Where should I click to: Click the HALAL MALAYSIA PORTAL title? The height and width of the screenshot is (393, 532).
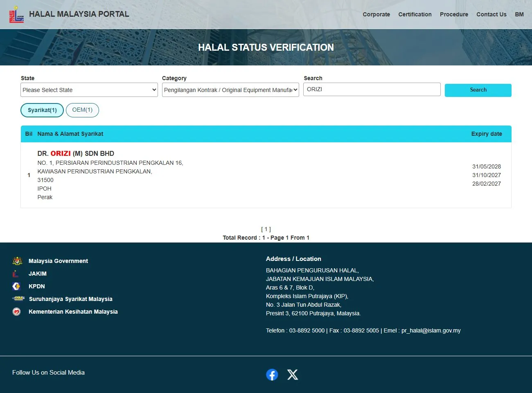[x=79, y=14]
